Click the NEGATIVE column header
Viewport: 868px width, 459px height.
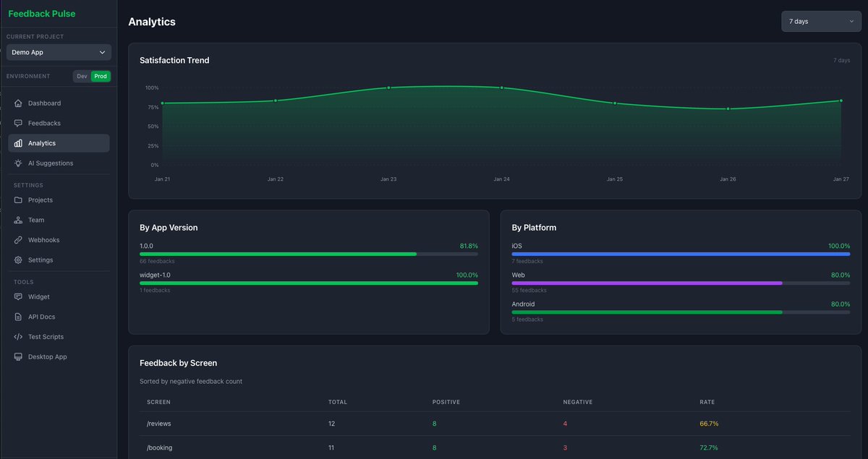pos(578,402)
